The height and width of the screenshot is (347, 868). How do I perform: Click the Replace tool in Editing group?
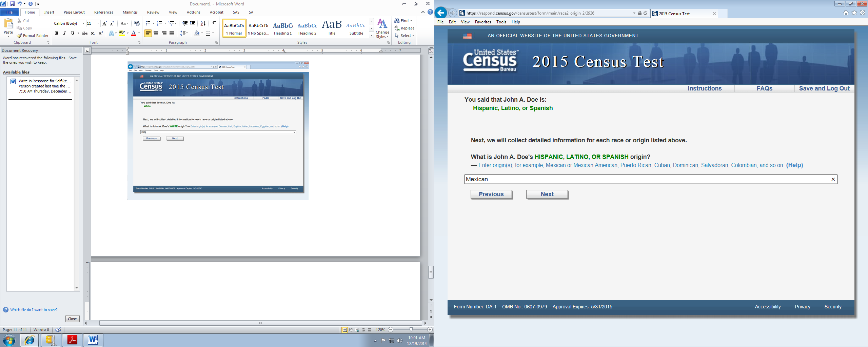tap(405, 28)
